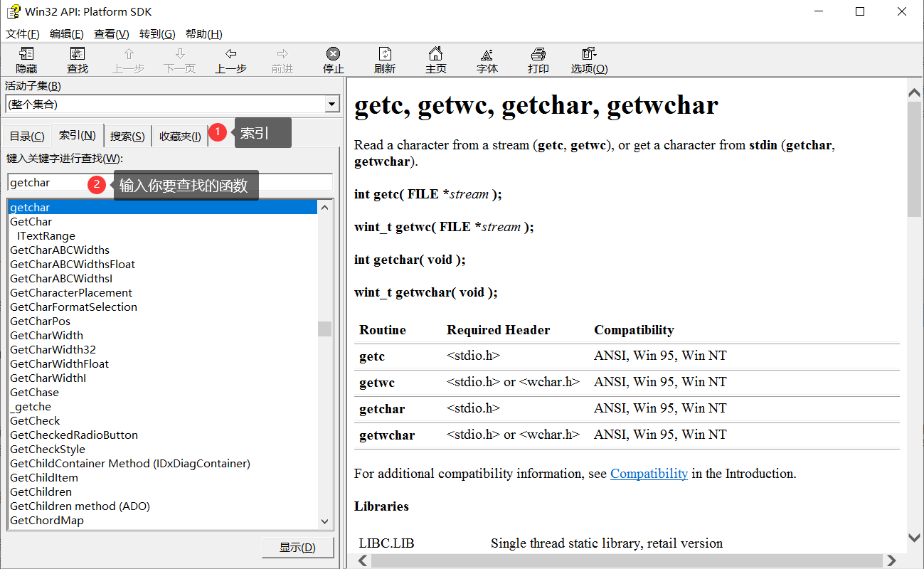Select ITextRange sub-entry in index

(x=46, y=236)
